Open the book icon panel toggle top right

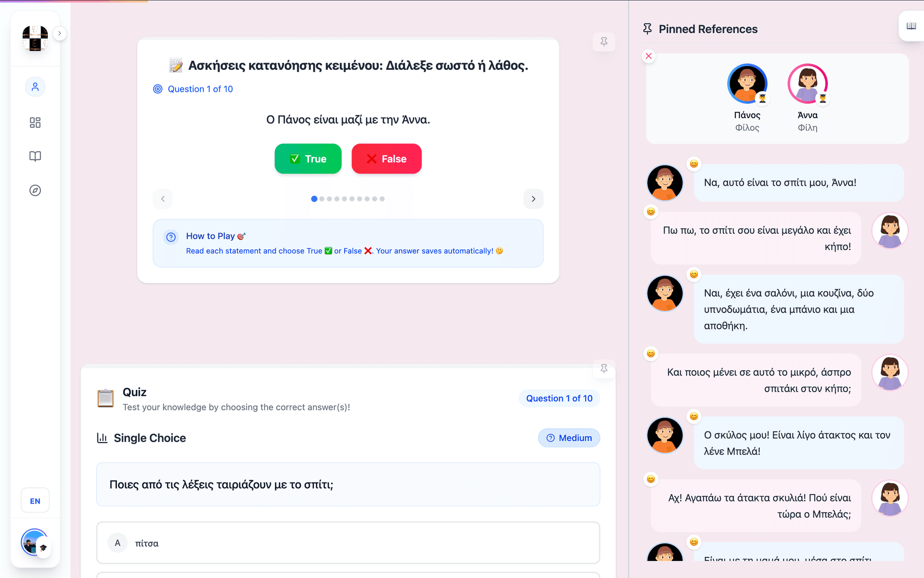click(911, 26)
